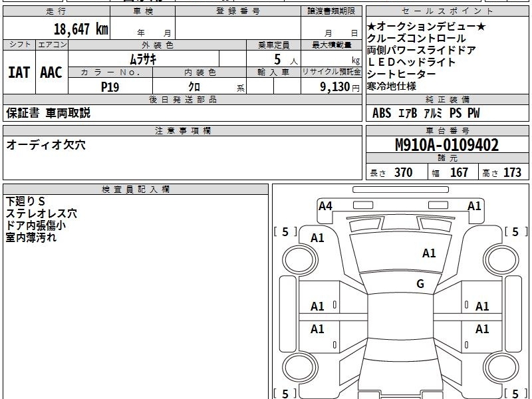
Task: Click the 輸入車 header
Action: [x=273, y=72]
